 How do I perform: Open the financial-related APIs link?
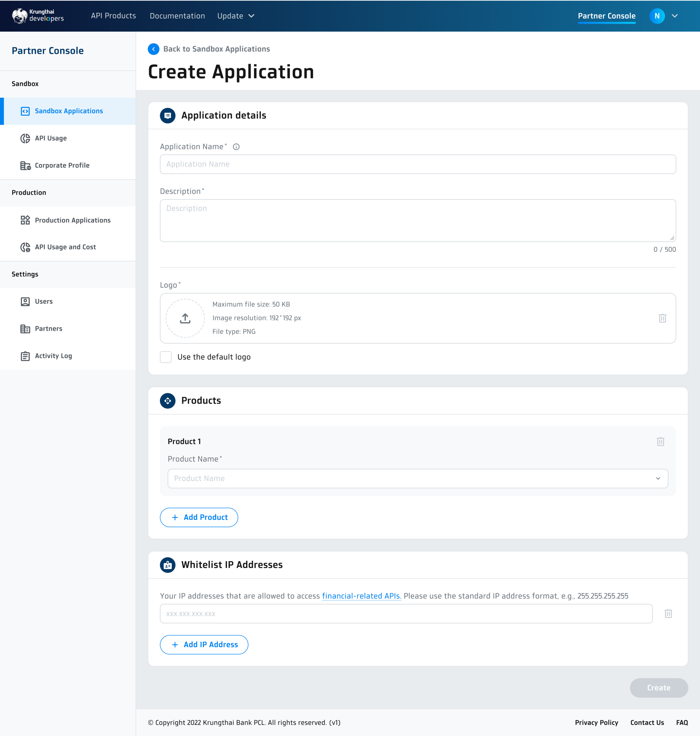point(361,596)
